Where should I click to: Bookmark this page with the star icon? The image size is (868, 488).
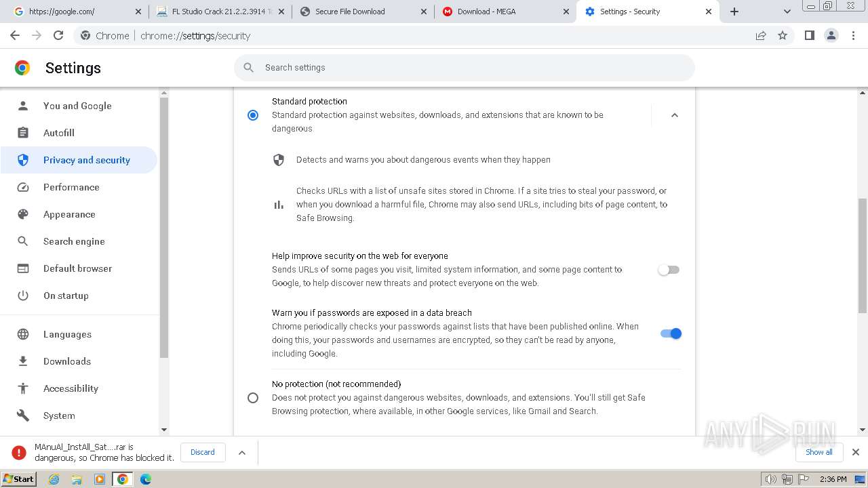[x=783, y=36]
